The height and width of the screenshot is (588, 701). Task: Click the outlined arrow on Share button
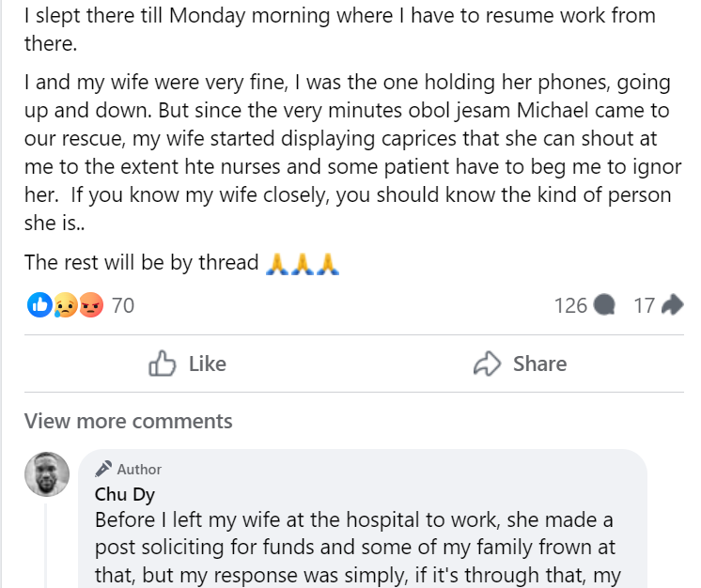click(487, 364)
